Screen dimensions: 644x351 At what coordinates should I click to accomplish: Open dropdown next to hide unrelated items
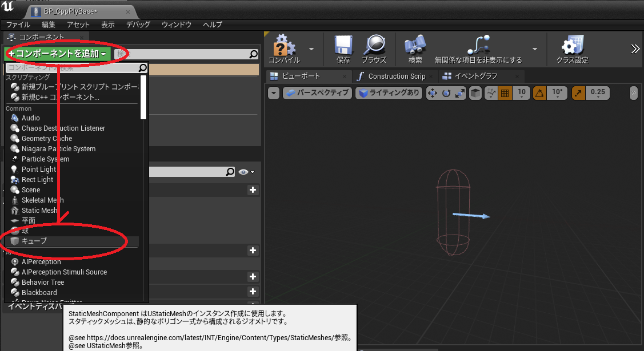click(535, 49)
